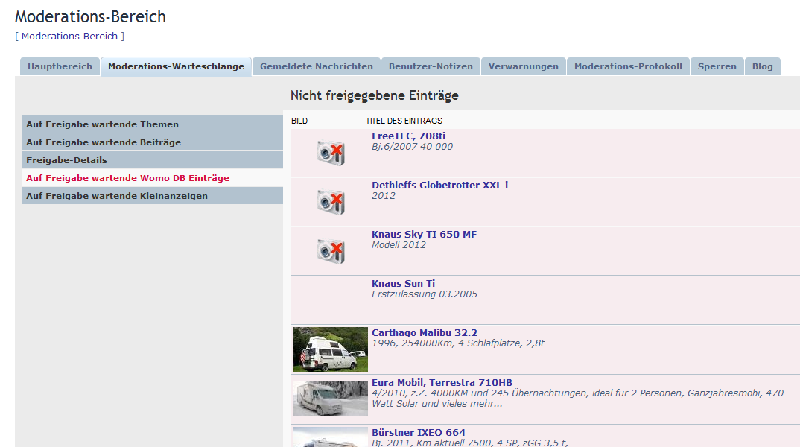Screen dimensions: 800x447
Task: Open Auf Freigabe wartende Beiträge
Action: click(152, 142)
